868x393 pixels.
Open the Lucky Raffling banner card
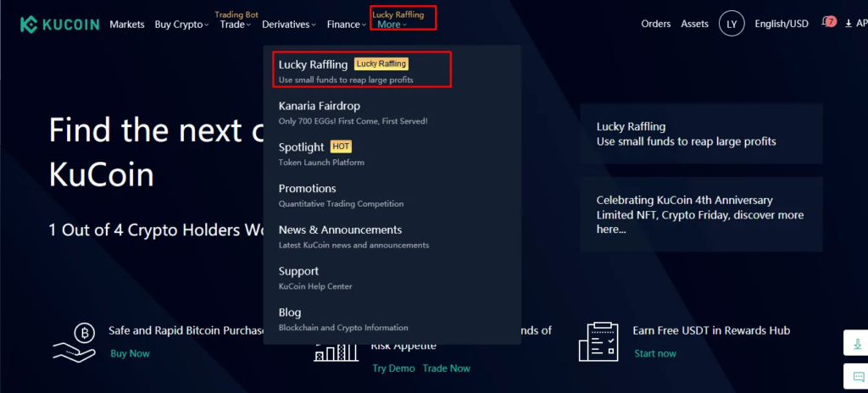coord(701,133)
